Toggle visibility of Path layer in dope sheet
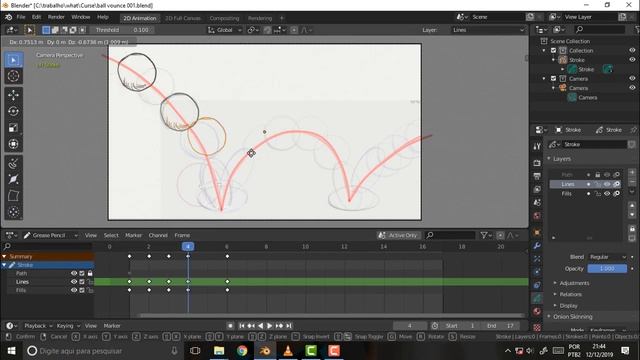This screenshot has height=360, width=640. (x=74, y=273)
